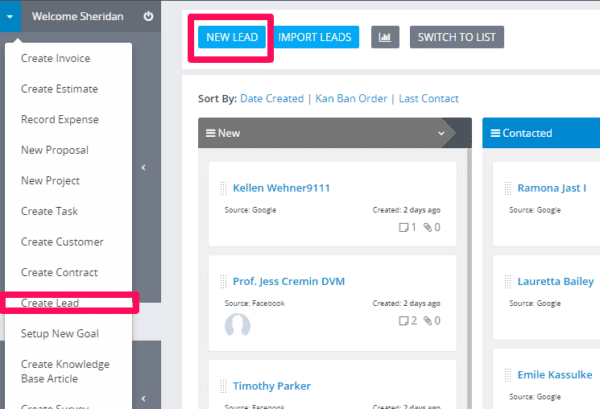
Task: Click the power logout icon
Action: click(x=148, y=16)
